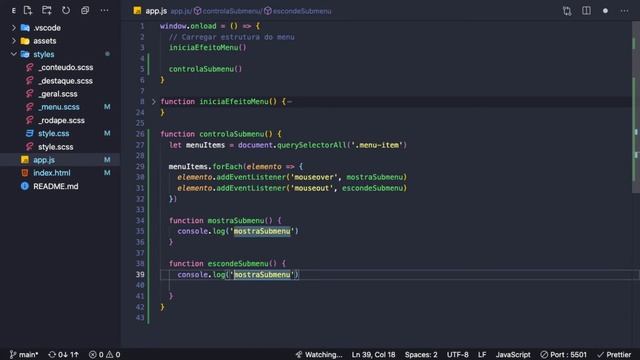Click the sync changes icon in status bar
The image size is (640, 360).
point(52,354)
